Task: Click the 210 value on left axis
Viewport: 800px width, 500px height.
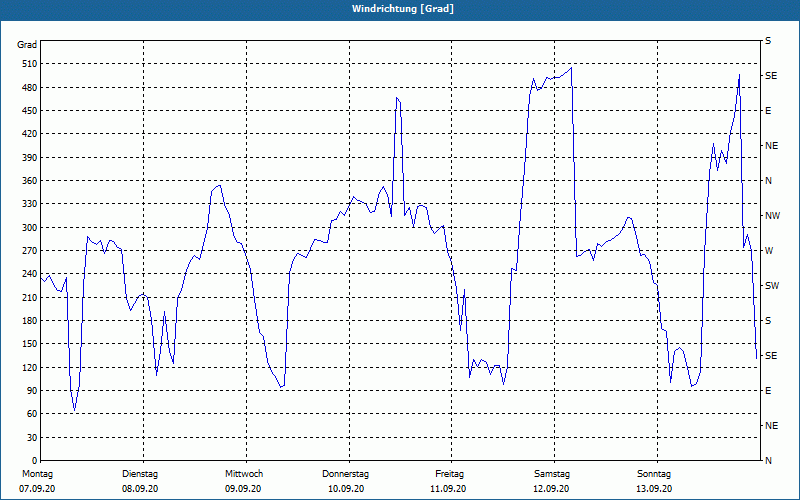Action: tap(30, 297)
